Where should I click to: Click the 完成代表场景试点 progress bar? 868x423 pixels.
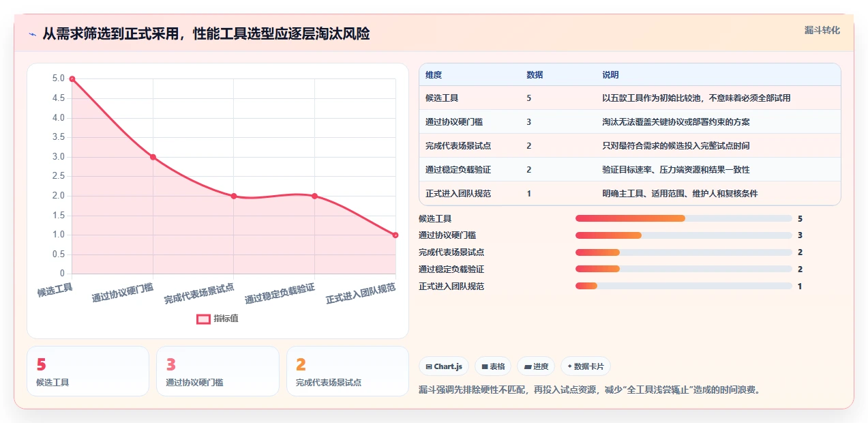[684, 252]
